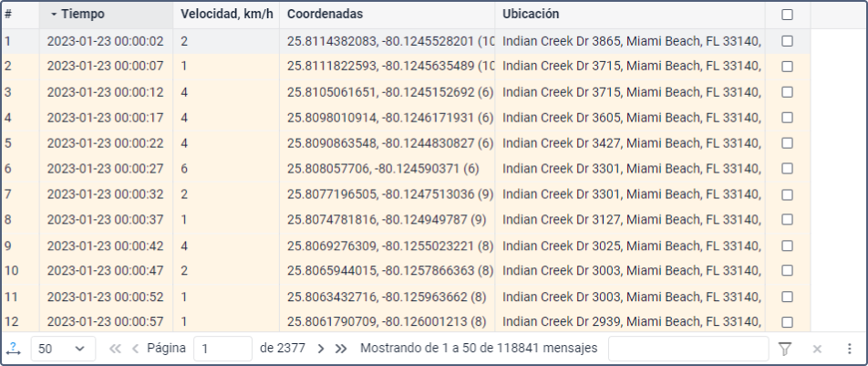Go to the previous page
The width and height of the screenshot is (868, 366).
pyautogui.click(x=135, y=349)
